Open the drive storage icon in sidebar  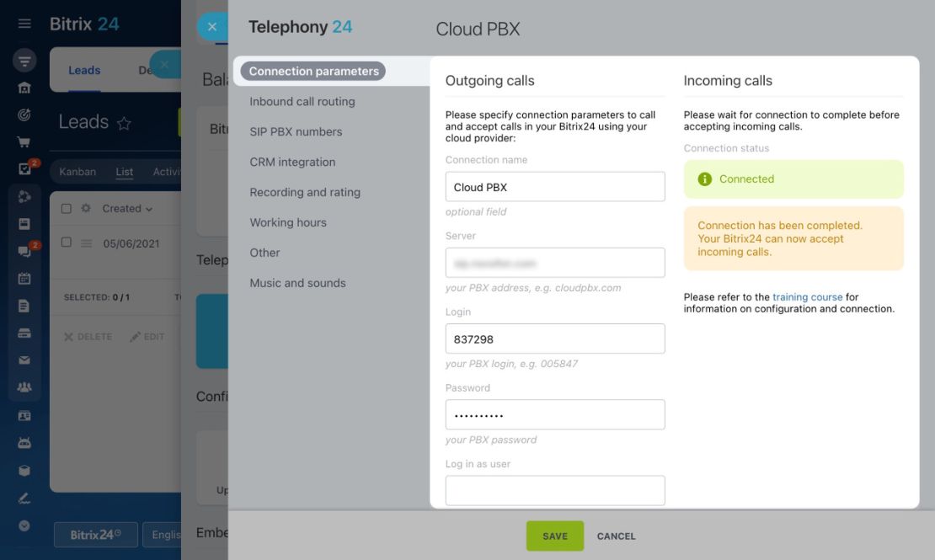(x=24, y=333)
